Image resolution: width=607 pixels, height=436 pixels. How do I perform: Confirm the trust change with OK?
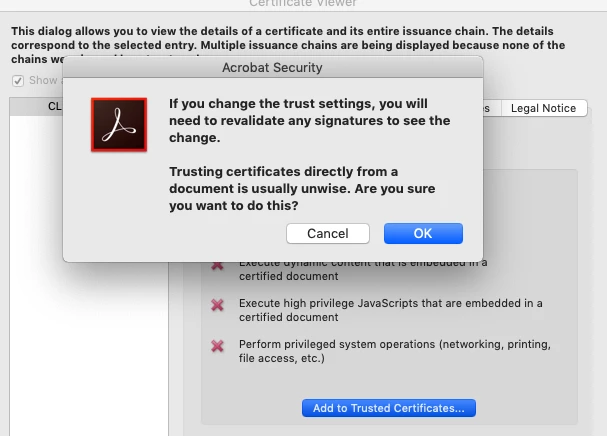pos(423,233)
